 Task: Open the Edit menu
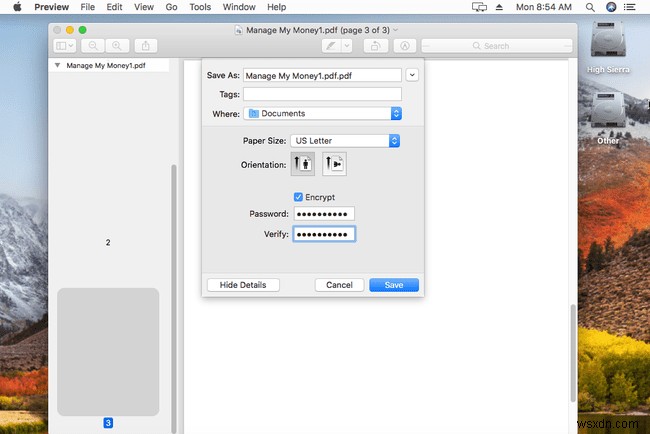[114, 7]
